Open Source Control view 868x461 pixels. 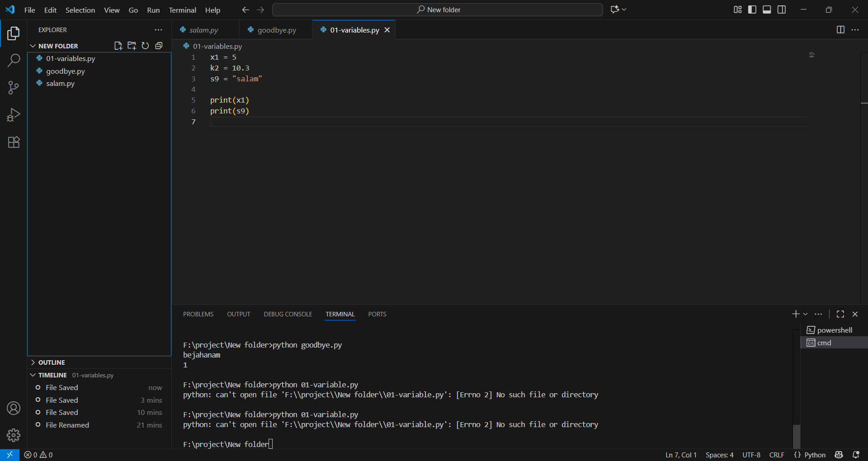tap(14, 88)
